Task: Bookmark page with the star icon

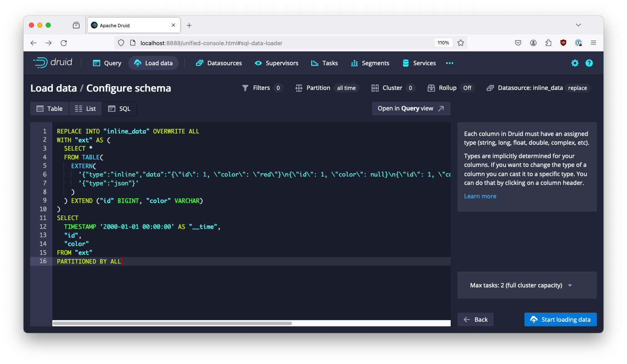Action: click(x=461, y=43)
